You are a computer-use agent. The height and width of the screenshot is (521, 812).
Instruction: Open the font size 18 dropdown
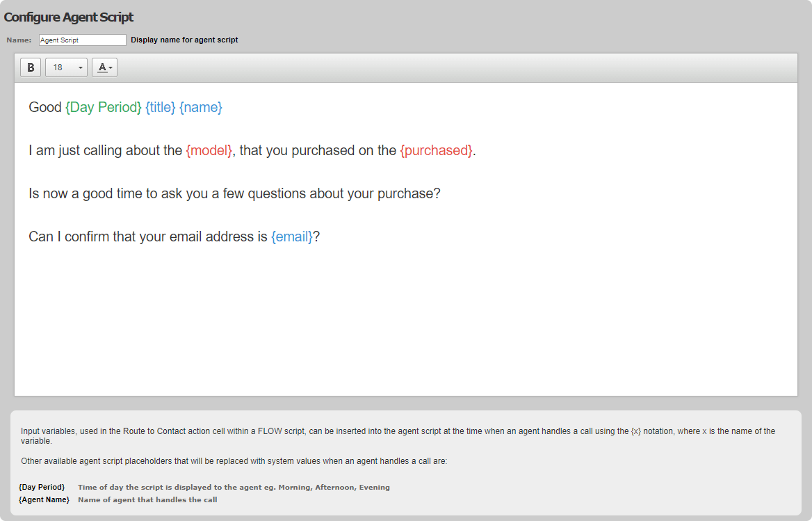(x=66, y=67)
